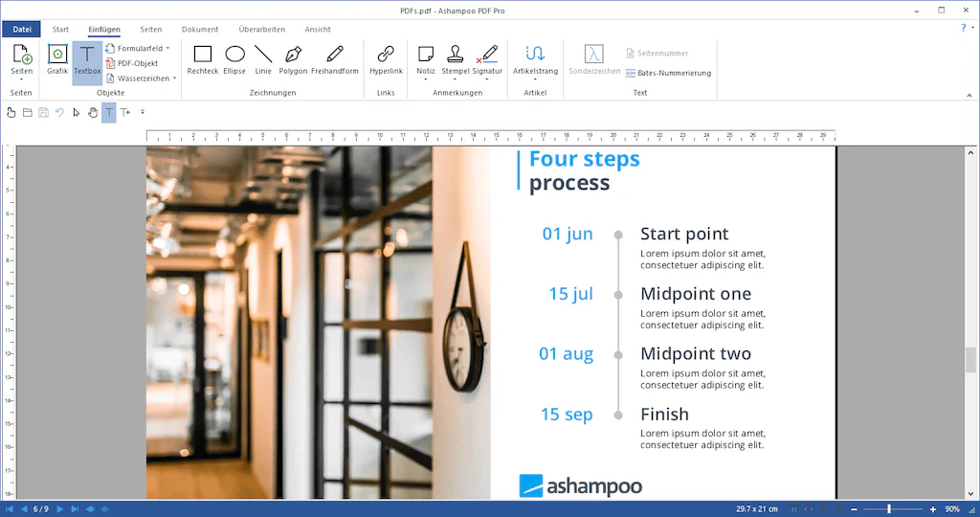Viewport: 980px width, 517px height.
Task: Select the Polygon drawing tool
Action: pyautogui.click(x=293, y=60)
